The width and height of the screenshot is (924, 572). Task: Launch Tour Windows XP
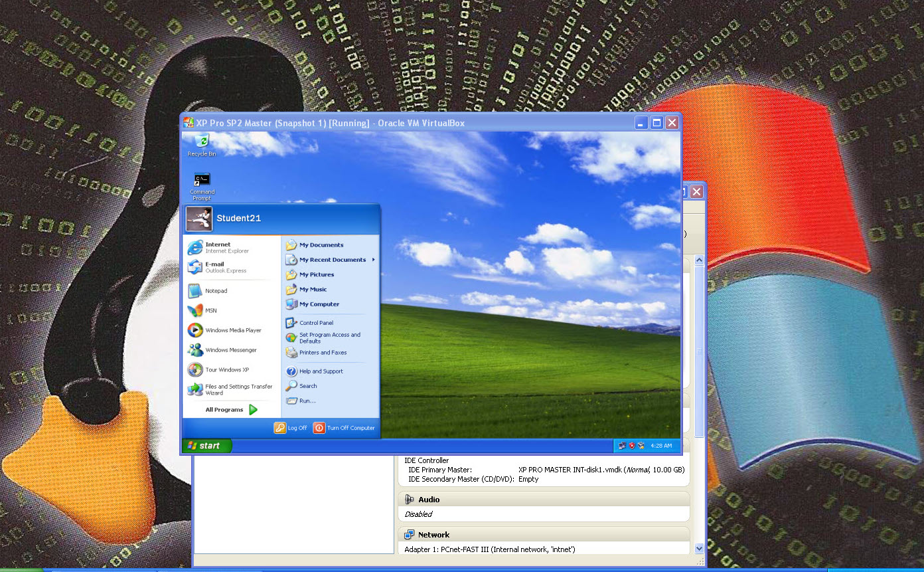(226, 370)
